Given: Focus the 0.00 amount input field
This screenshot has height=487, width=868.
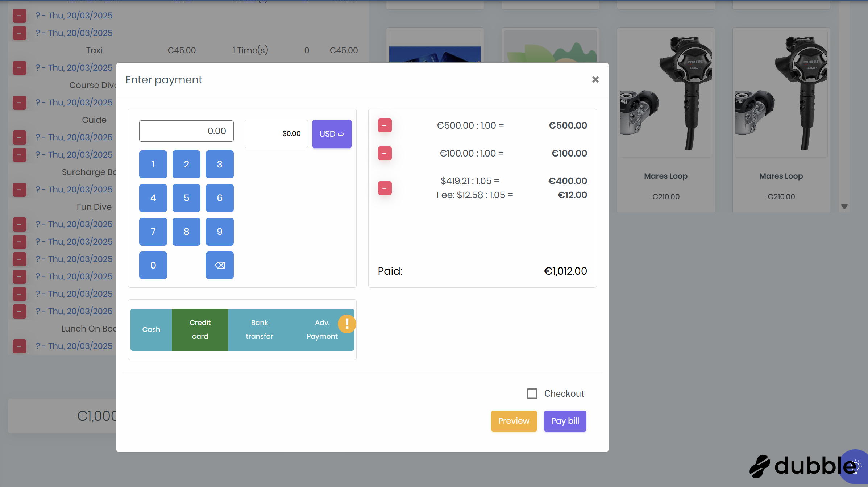Looking at the screenshot, I should (186, 131).
